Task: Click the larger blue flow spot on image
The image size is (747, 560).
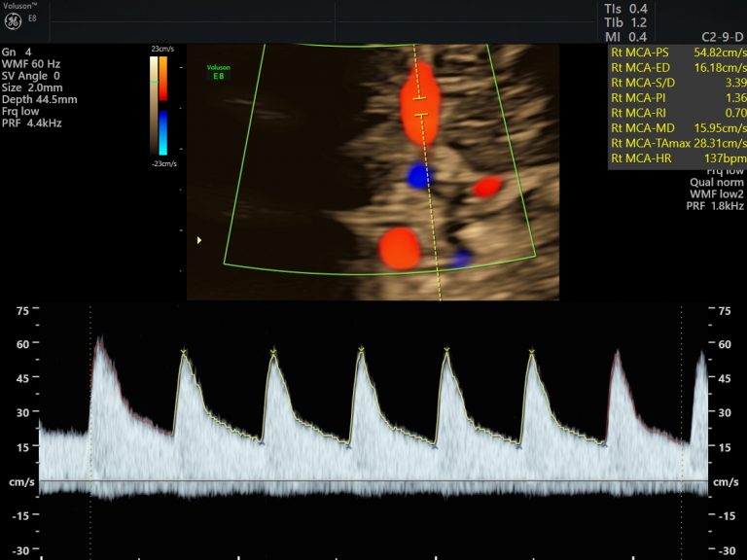Action: pos(419,175)
